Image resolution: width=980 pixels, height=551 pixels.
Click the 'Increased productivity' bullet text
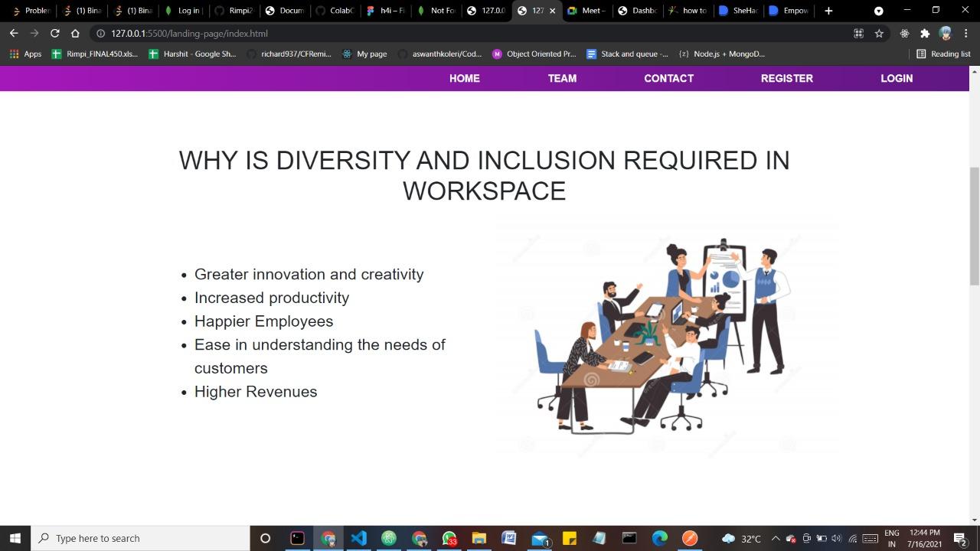pyautogui.click(x=272, y=298)
